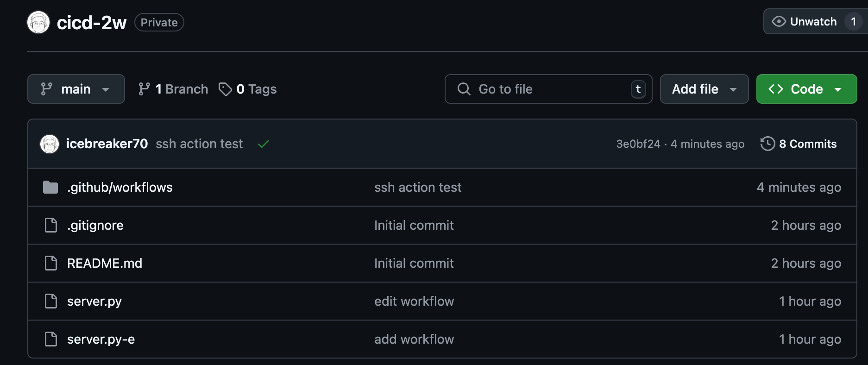The width and height of the screenshot is (868, 365).
Task: Open the green Code dropdown
Action: [806, 89]
